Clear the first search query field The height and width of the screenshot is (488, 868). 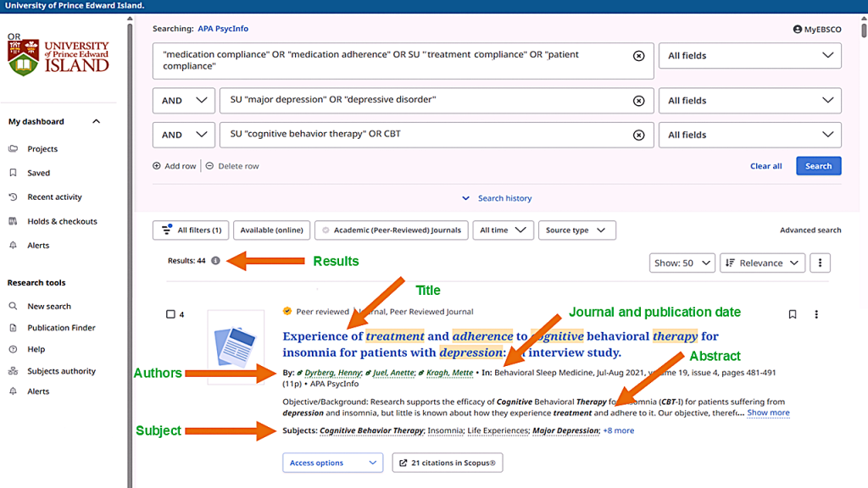(638, 56)
